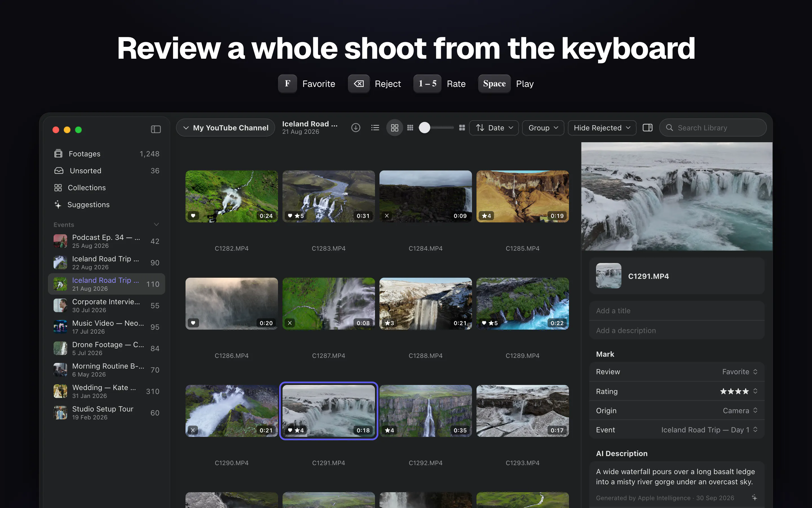The height and width of the screenshot is (508, 812).
Task: Select the Drone Footage event
Action: 107,349
